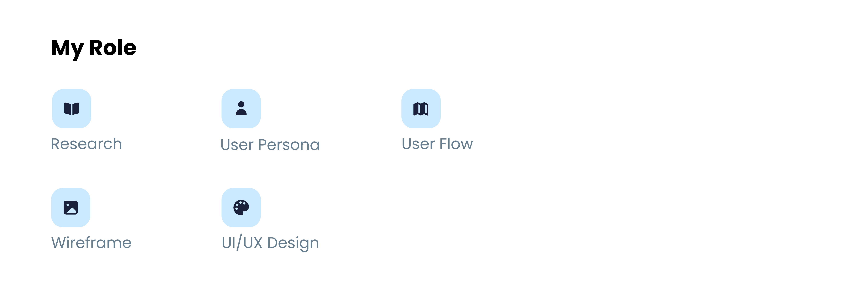Click "User" in the User Persona label
868x281 pixels.
pyautogui.click(x=237, y=145)
